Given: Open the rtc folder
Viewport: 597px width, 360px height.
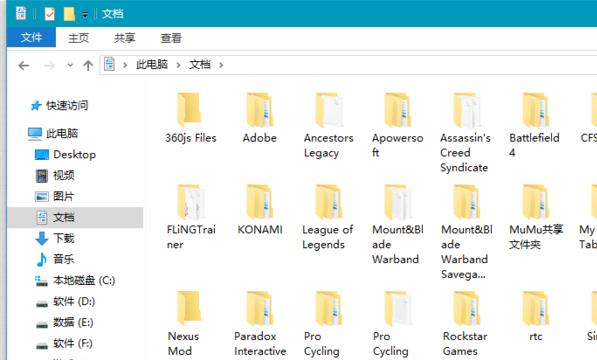Looking at the screenshot, I should (x=535, y=317).
